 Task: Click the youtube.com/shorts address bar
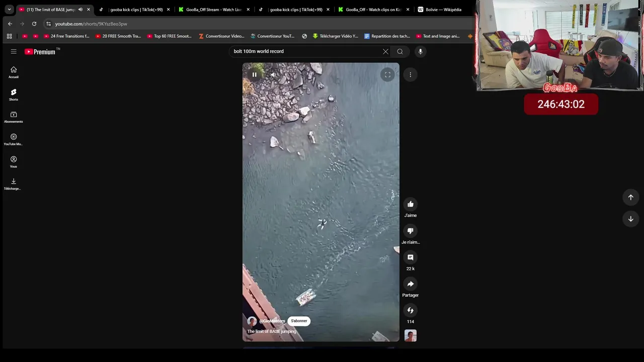click(91, 24)
